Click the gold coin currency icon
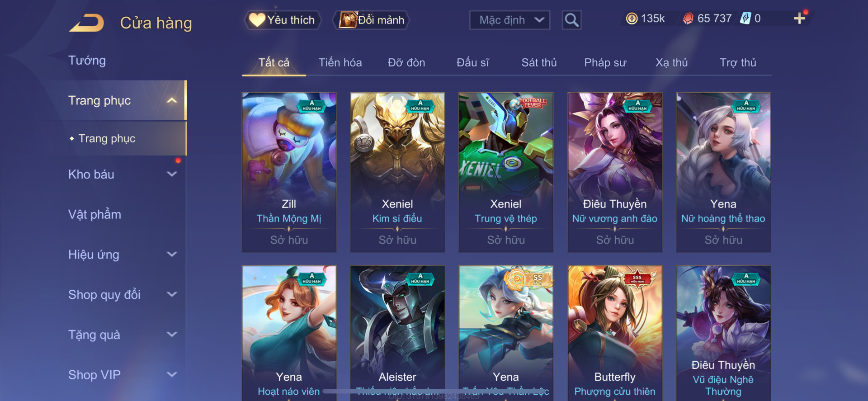 (632, 19)
